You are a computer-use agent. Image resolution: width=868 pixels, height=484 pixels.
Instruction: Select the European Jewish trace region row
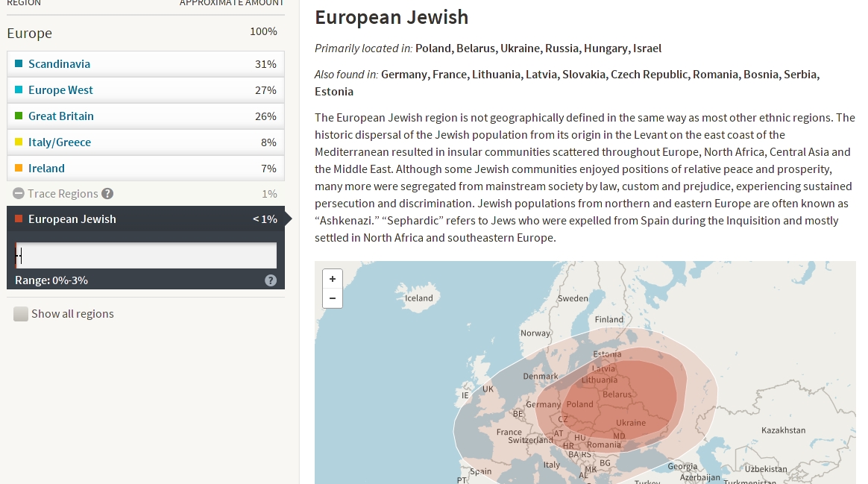click(145, 219)
